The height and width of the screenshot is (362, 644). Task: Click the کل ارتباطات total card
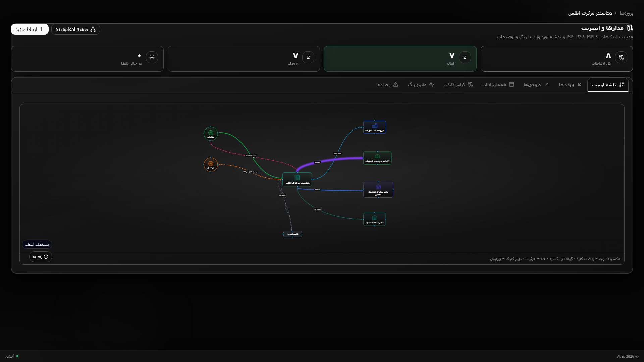coord(556,59)
